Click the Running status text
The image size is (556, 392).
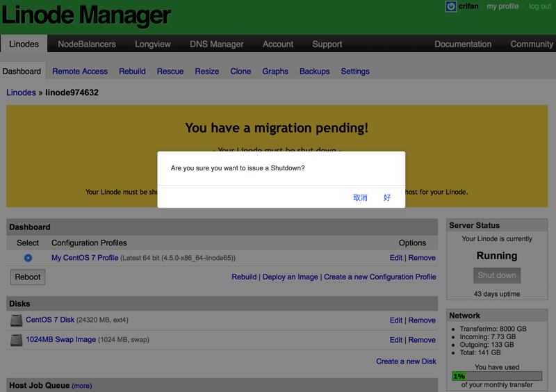pos(497,256)
